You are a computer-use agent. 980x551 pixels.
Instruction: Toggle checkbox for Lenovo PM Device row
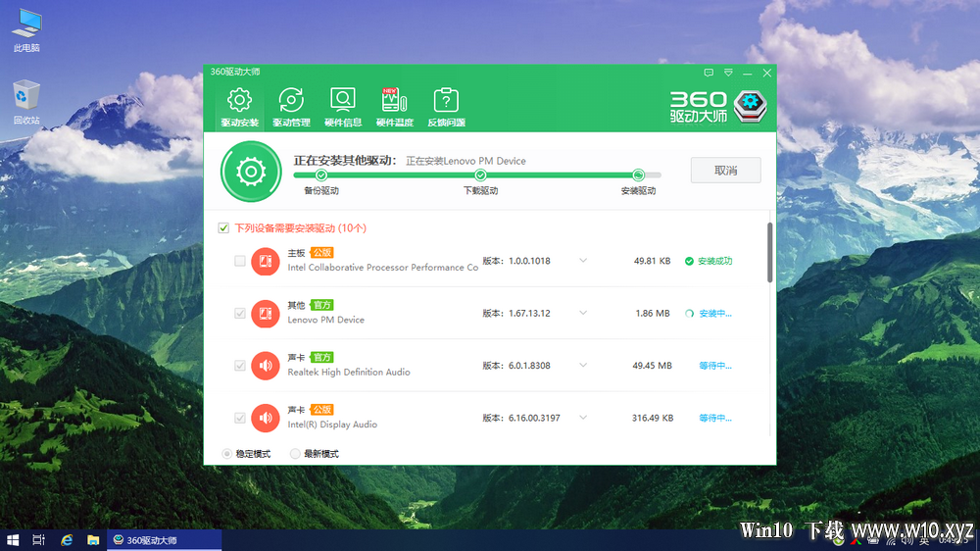[239, 314]
